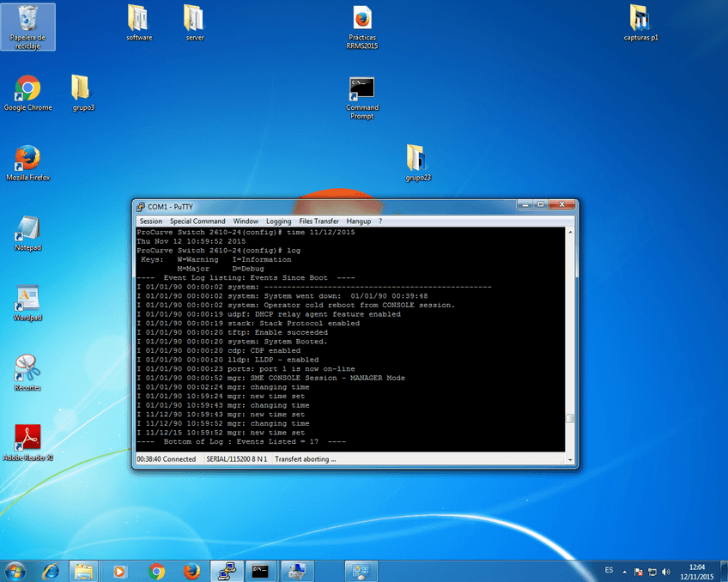This screenshot has width=728, height=582.
Task: Select the Papelera de reciclaje icon
Action: point(28,20)
